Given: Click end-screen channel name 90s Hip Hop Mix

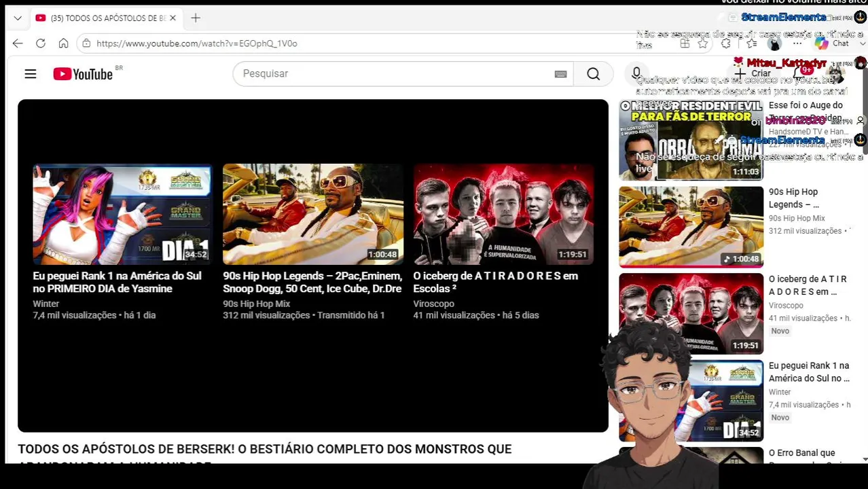Looking at the screenshot, I should [256, 304].
